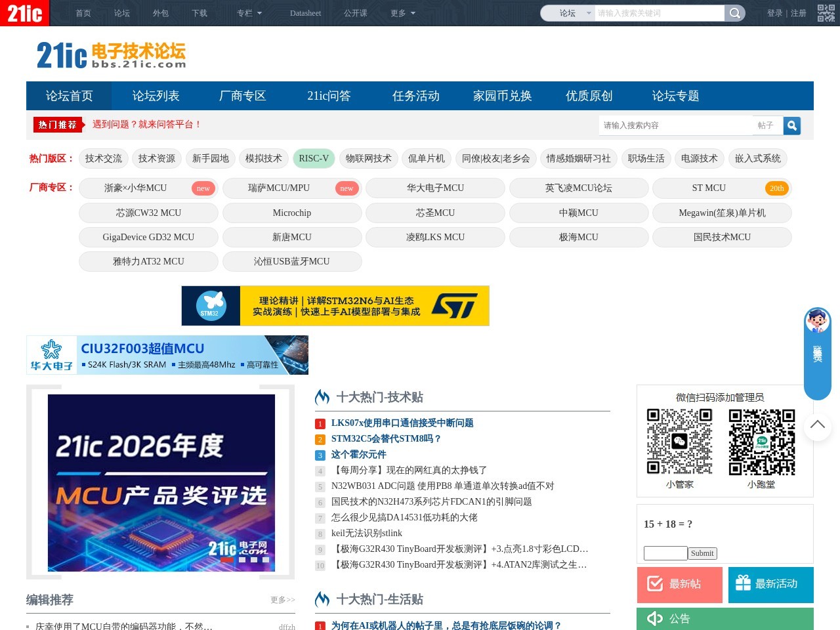This screenshot has height=630, width=840.
Task: Click the 注册 link
Action: (798, 13)
